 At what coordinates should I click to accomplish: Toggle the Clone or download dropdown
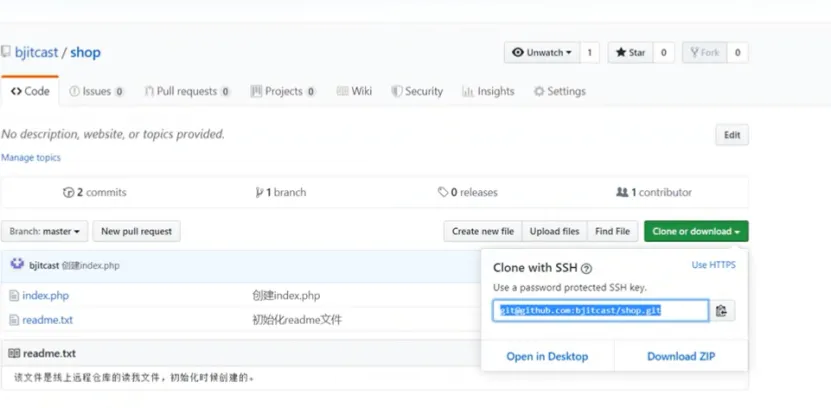[x=696, y=232]
